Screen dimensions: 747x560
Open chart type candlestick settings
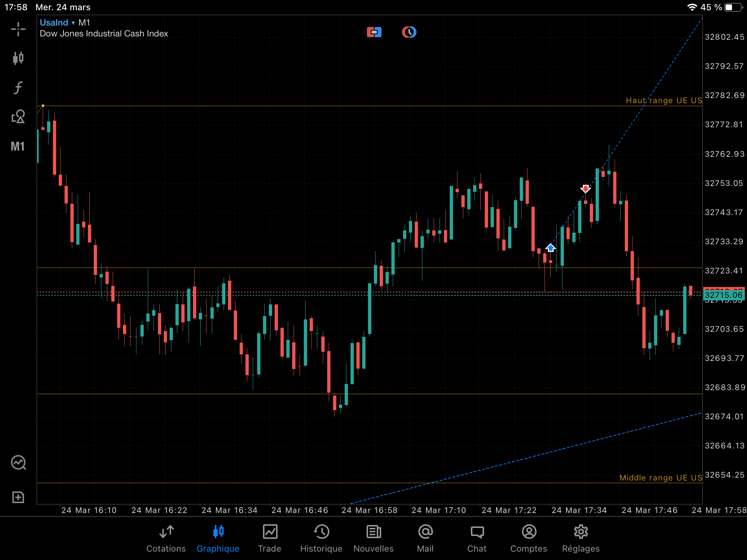click(x=18, y=58)
